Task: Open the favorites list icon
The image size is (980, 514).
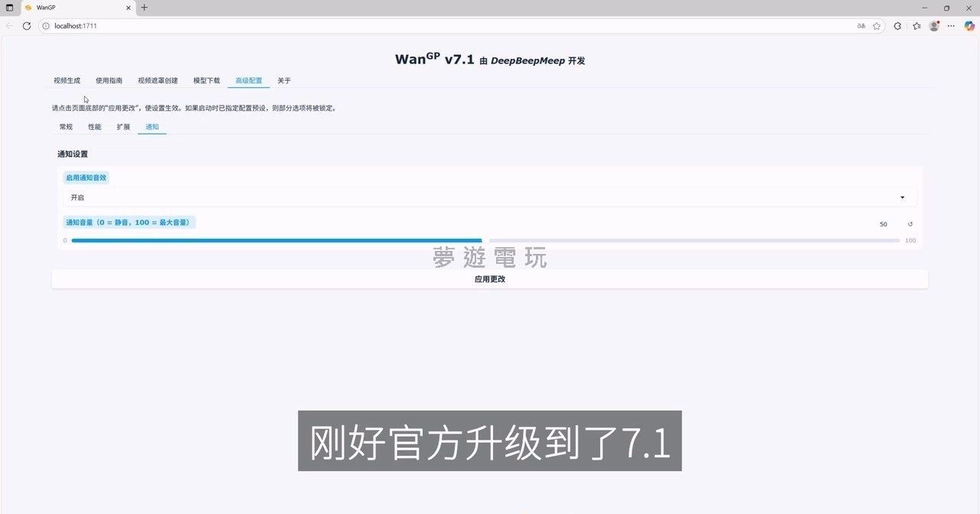Action: (916, 26)
